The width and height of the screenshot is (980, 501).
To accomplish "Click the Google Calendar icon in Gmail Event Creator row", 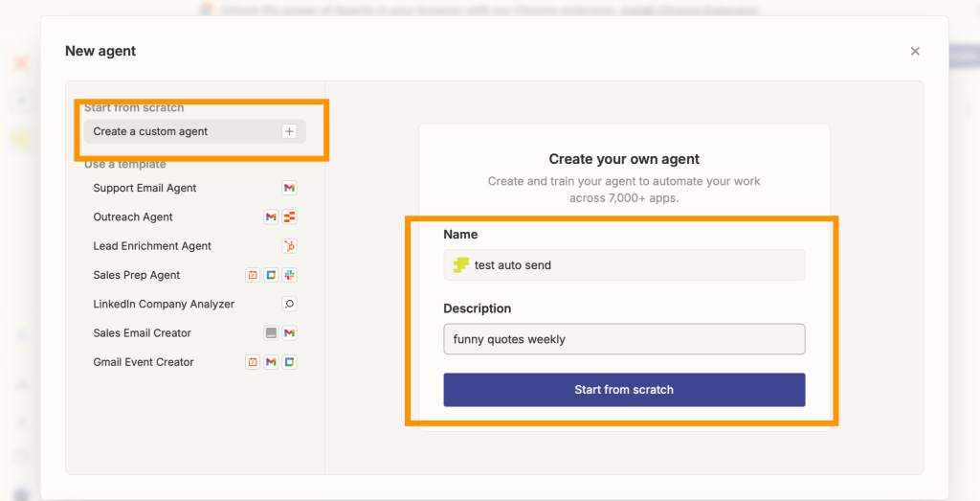I will coord(289,362).
